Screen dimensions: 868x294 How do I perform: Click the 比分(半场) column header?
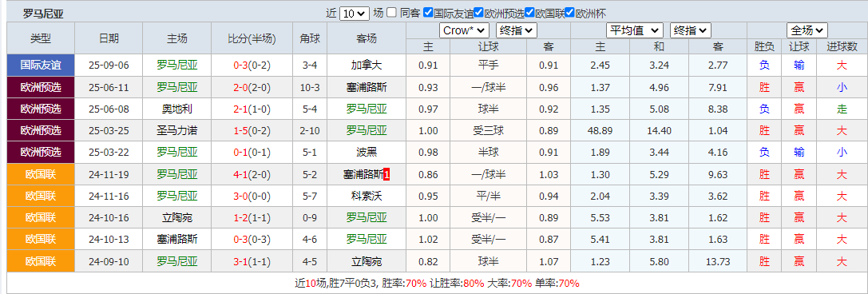[252, 38]
